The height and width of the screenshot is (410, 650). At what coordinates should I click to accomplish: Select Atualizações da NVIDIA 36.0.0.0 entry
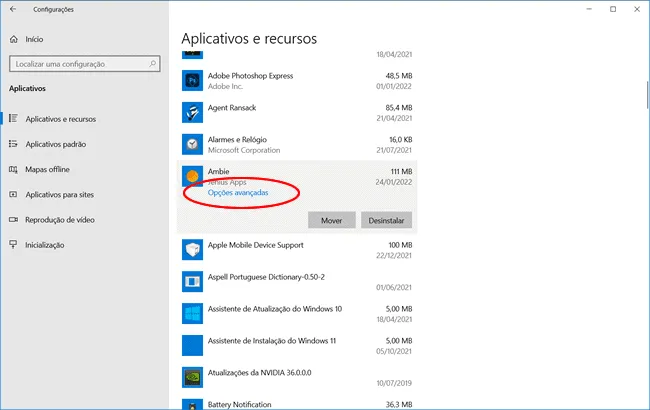(x=260, y=373)
